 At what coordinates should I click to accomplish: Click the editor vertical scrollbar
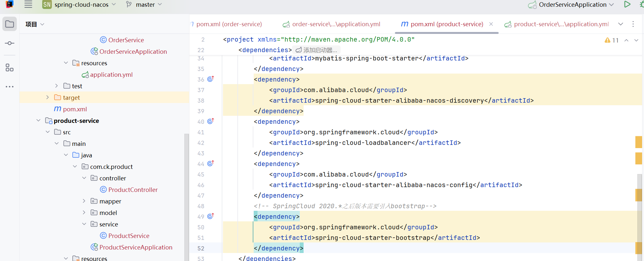(640, 217)
